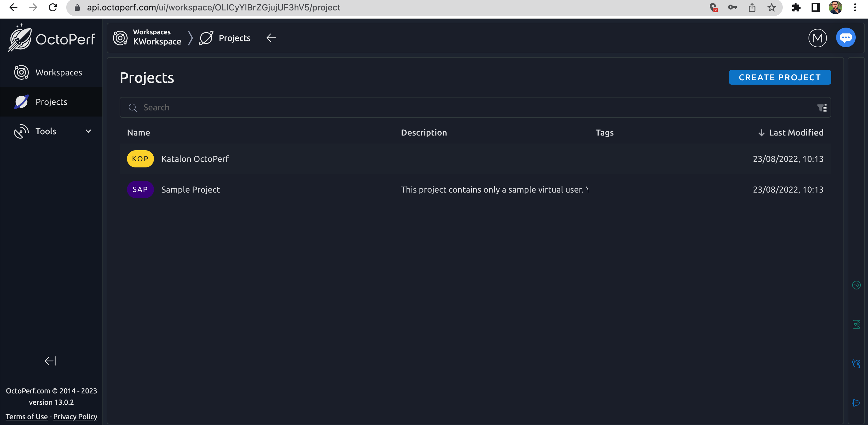Click the OctoPerf logo icon
868x425 pixels.
21,38
